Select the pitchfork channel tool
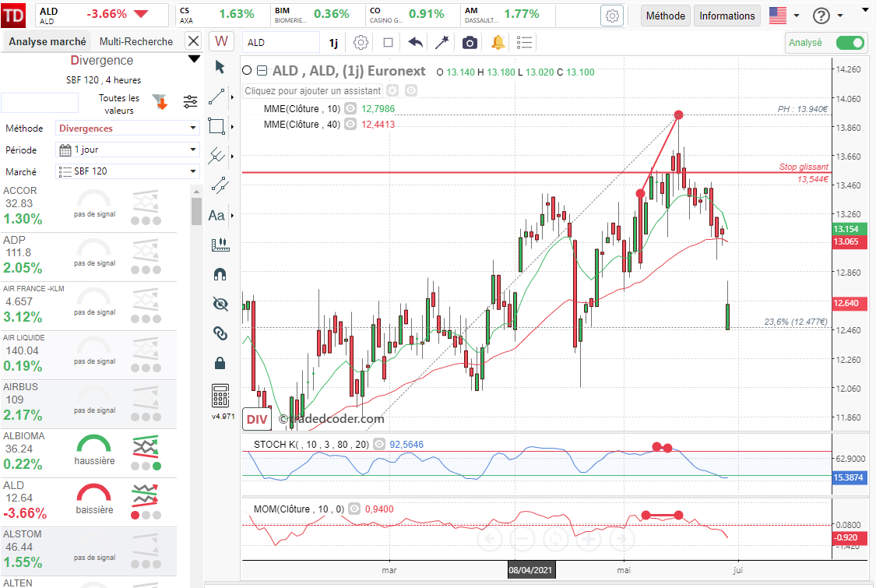Viewport: 876px width, 588px height. pos(216,156)
